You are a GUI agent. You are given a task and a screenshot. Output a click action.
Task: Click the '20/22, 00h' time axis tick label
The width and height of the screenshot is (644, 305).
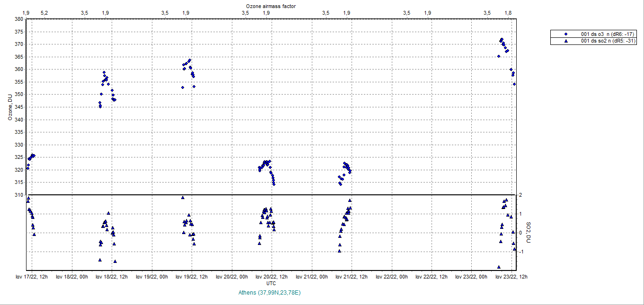click(x=232, y=277)
